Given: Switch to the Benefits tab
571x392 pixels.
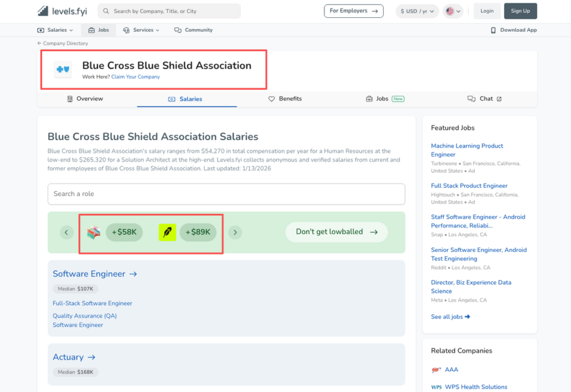Looking at the screenshot, I should click(x=285, y=98).
